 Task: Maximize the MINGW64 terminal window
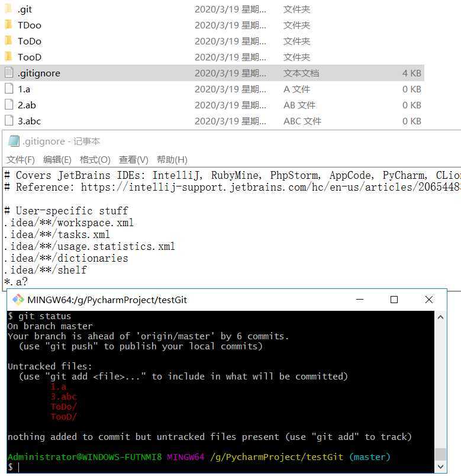tap(394, 300)
